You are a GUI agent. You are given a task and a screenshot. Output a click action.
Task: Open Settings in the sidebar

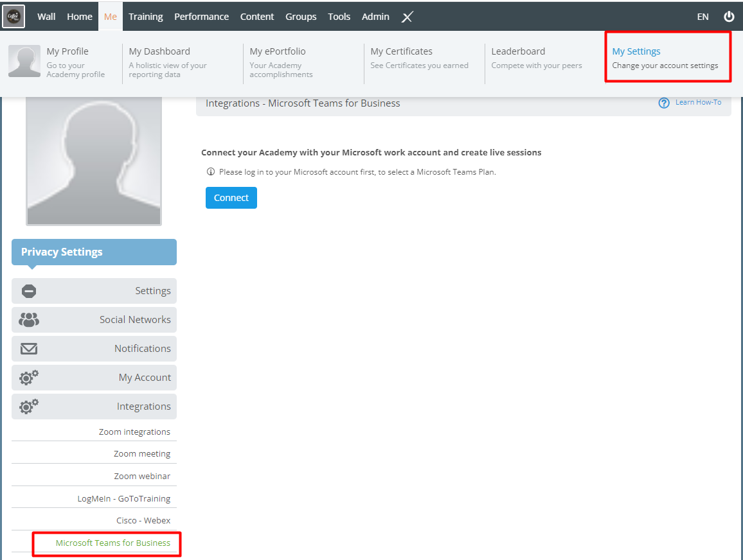(x=94, y=291)
